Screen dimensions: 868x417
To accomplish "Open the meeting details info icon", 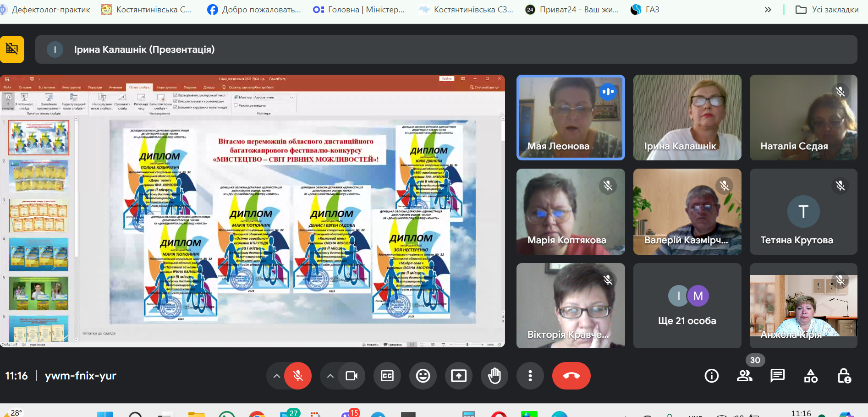I will (711, 376).
